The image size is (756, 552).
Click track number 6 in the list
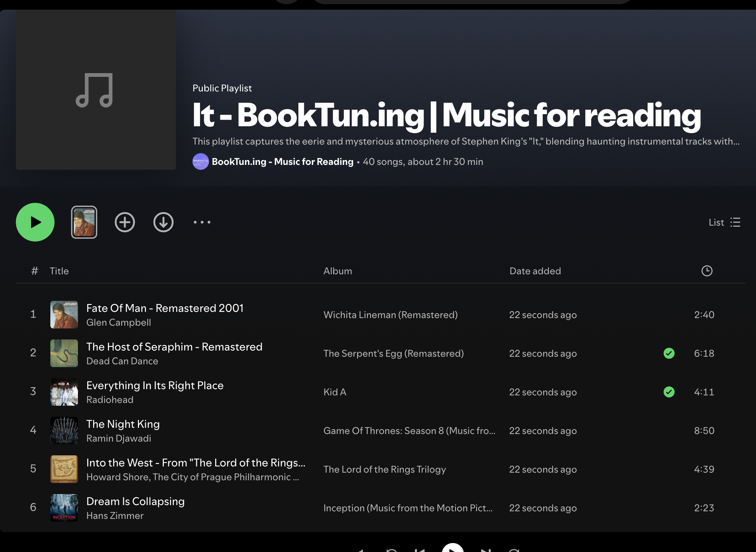click(x=33, y=507)
